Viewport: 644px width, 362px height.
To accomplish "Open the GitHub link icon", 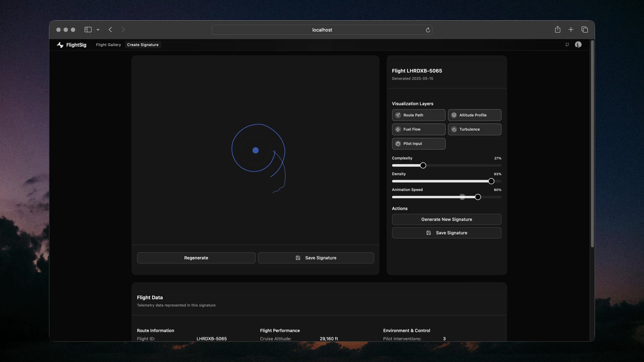I will (567, 45).
